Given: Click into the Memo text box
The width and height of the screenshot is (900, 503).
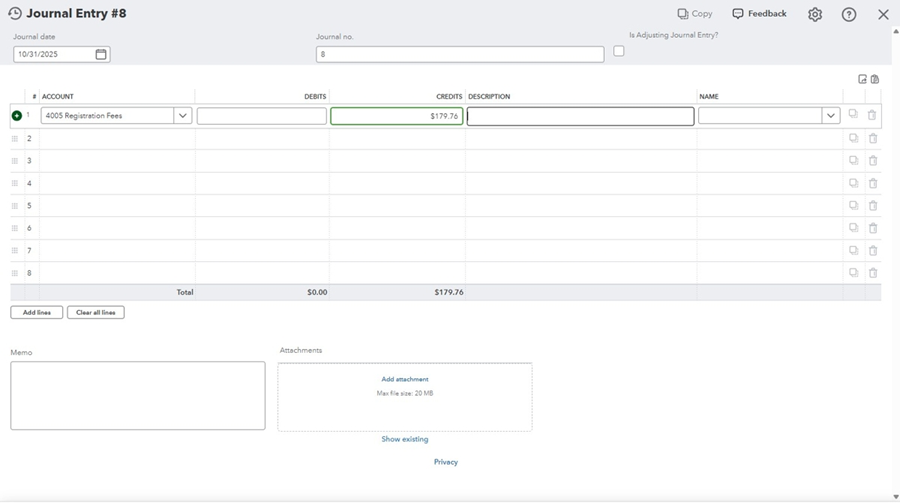Looking at the screenshot, I should 138,396.
